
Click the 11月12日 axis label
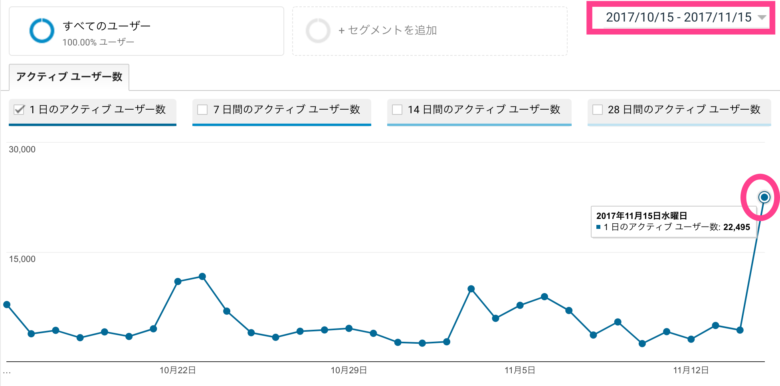click(x=691, y=370)
